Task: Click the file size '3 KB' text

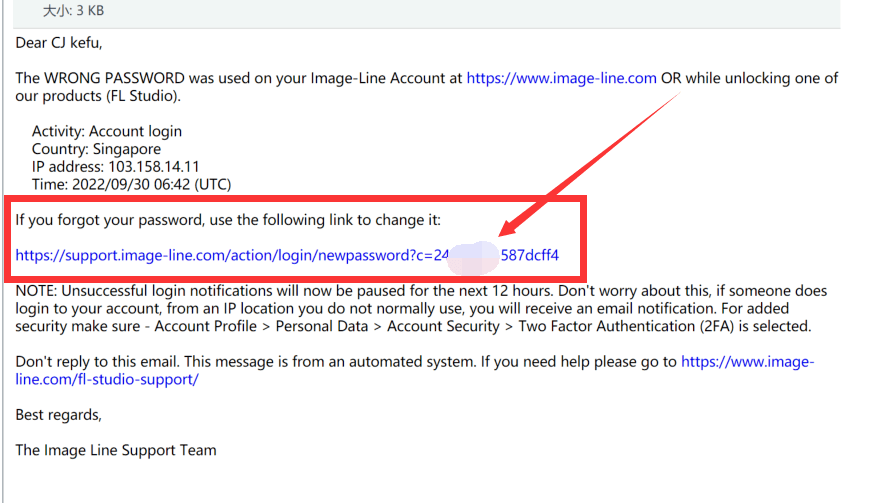Action: [x=90, y=10]
